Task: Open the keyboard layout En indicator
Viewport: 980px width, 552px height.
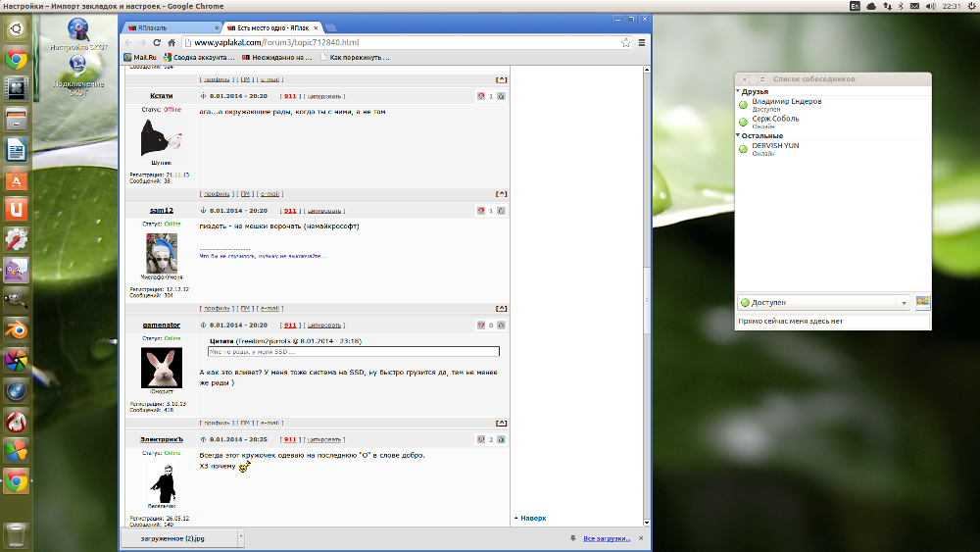Action: pyautogui.click(x=855, y=6)
